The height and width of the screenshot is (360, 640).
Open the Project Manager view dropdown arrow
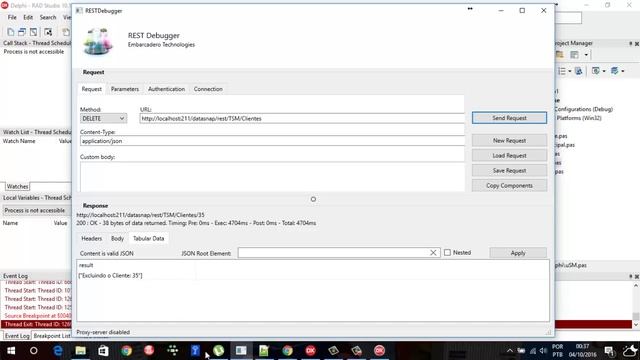coord(586,55)
